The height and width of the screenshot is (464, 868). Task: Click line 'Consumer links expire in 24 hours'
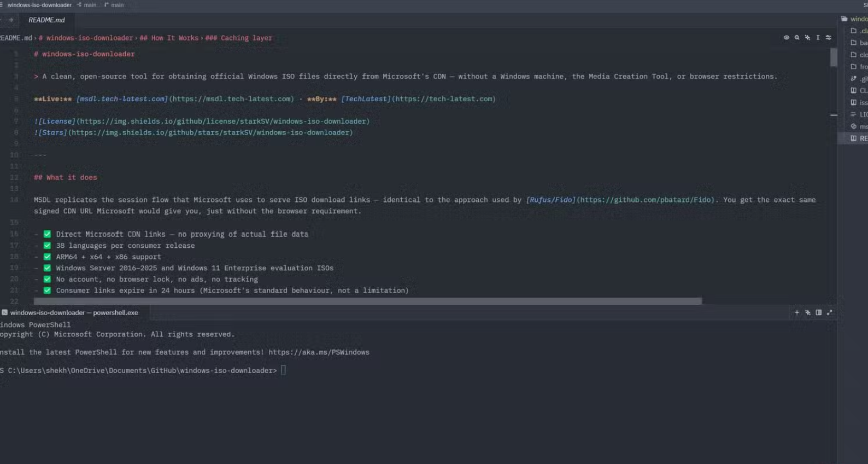[x=232, y=291]
